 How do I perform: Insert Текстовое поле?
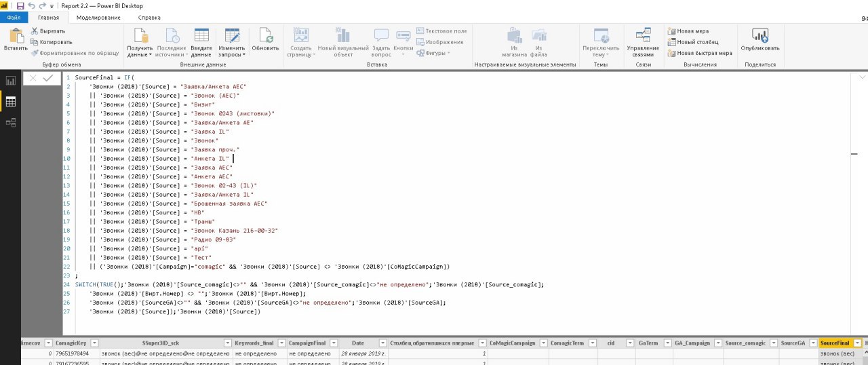[x=441, y=31]
